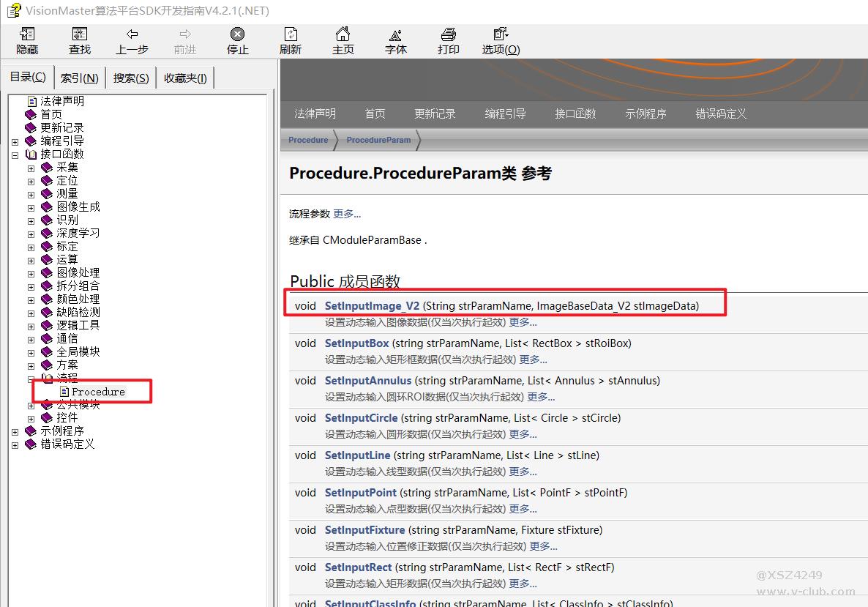This screenshot has width=868, height=607.
Task: Click the Hide (隐藏) toolbar icon
Action: coord(27,34)
